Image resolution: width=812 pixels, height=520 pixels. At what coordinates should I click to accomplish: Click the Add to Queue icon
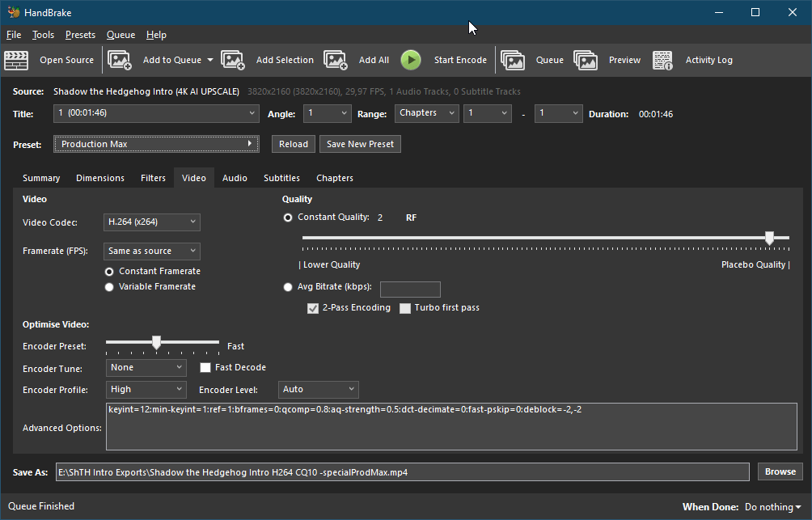point(120,60)
